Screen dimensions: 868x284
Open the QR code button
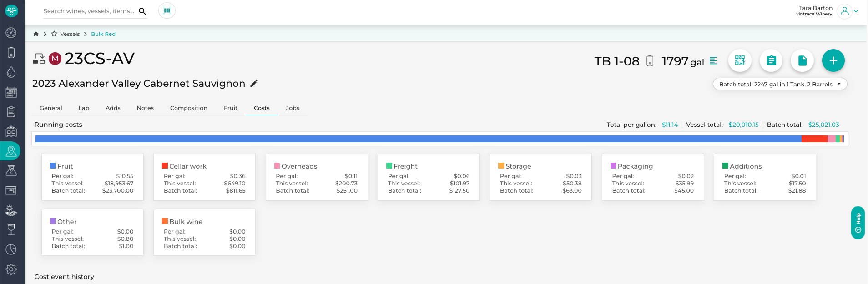(740, 60)
